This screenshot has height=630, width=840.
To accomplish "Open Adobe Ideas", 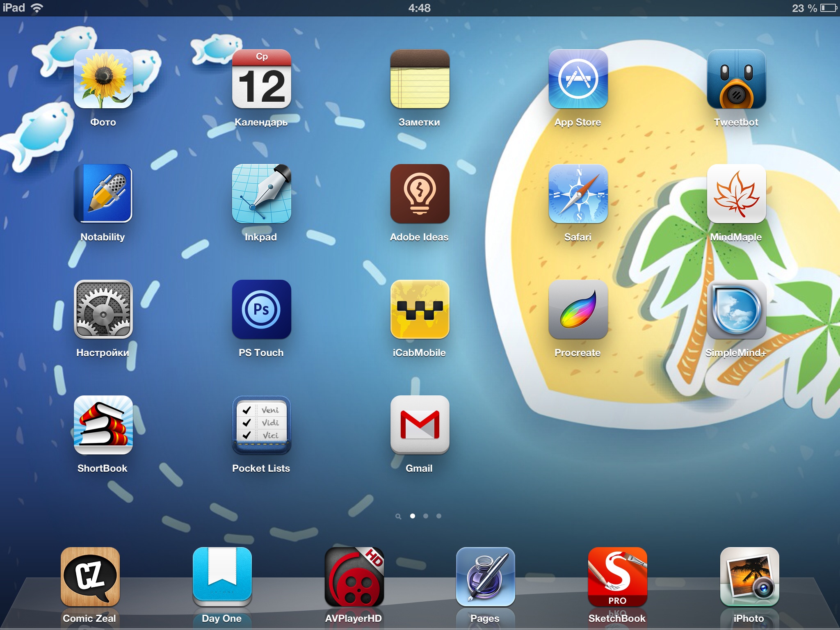I will (420, 194).
